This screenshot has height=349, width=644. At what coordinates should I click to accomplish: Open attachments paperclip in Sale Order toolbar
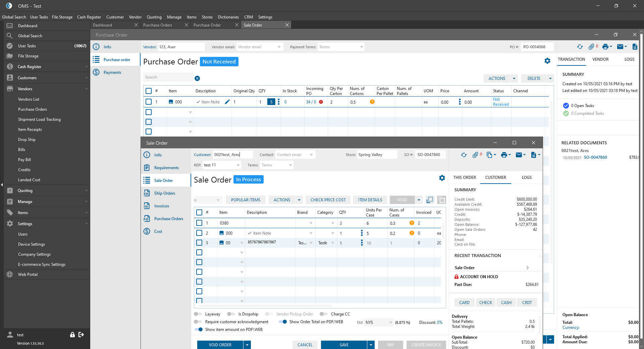tap(475, 155)
